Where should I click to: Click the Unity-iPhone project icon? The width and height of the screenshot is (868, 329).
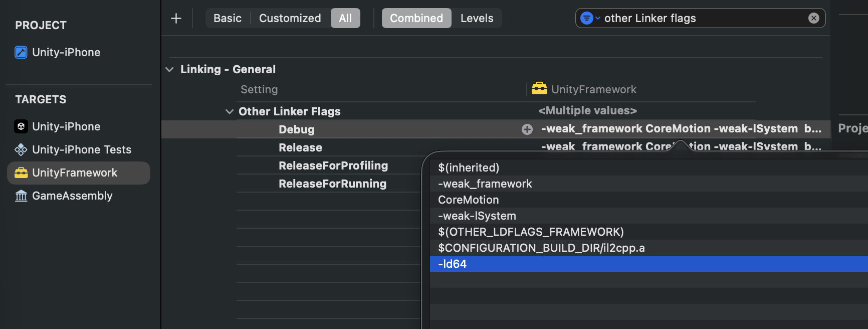click(x=21, y=52)
